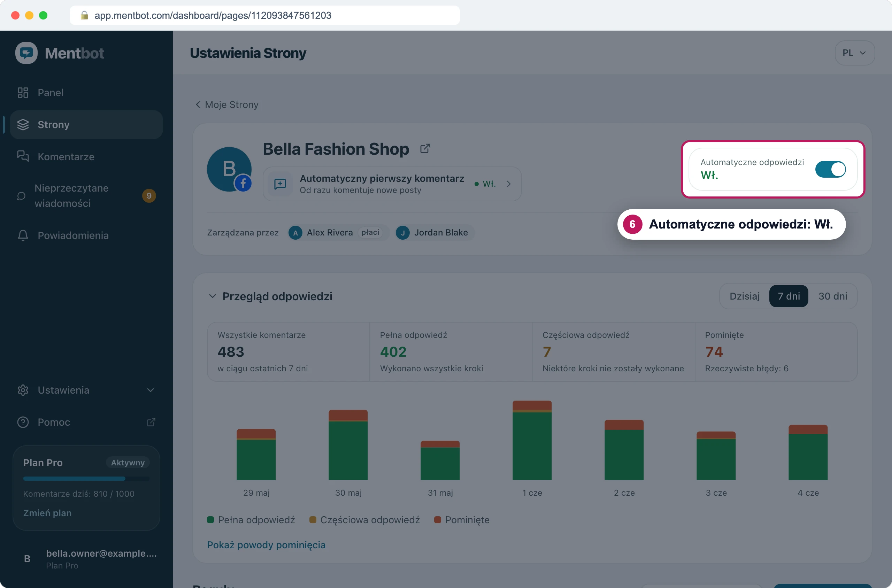Click the plan usage progress bar
Viewport: 892px width, 588px height.
pos(86,479)
